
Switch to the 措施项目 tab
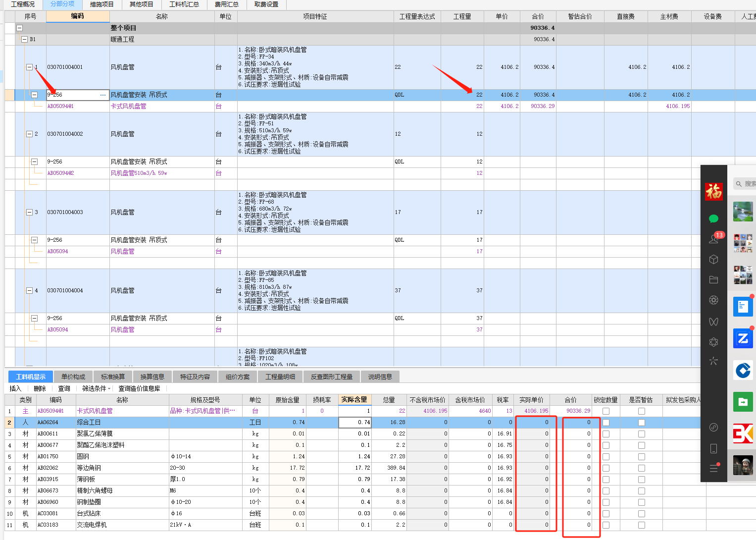point(101,4)
